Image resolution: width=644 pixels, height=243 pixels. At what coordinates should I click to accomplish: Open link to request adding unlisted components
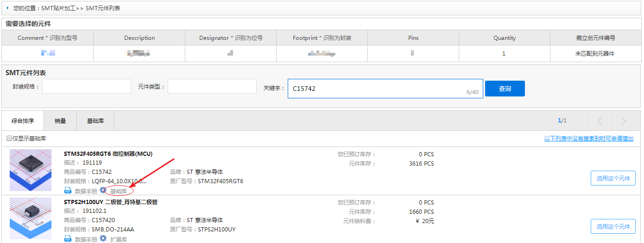[x=588, y=139]
